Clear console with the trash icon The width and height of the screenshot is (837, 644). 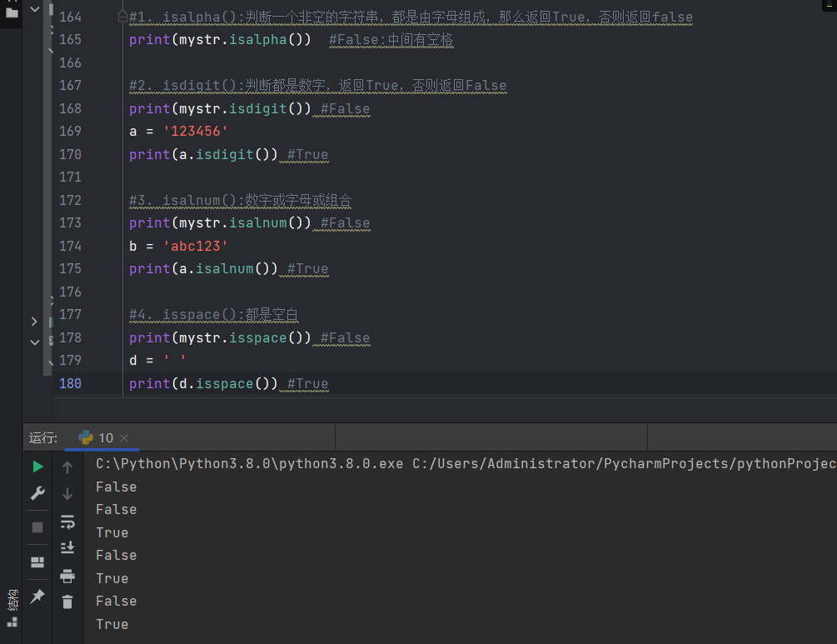tap(67, 602)
